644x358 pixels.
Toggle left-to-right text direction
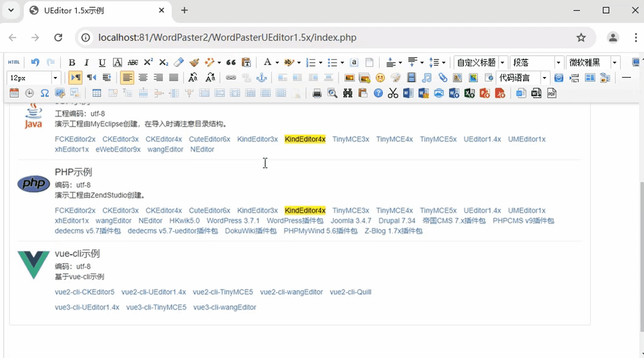coord(76,78)
